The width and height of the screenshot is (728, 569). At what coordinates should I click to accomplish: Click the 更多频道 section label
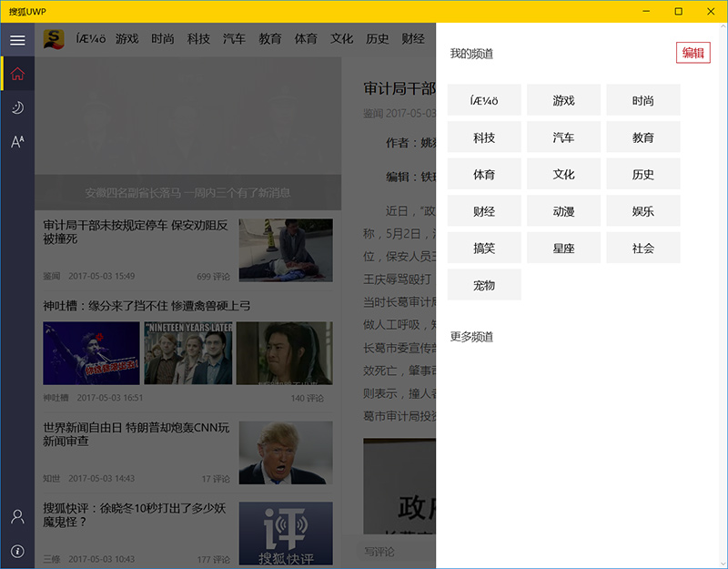[471, 336]
